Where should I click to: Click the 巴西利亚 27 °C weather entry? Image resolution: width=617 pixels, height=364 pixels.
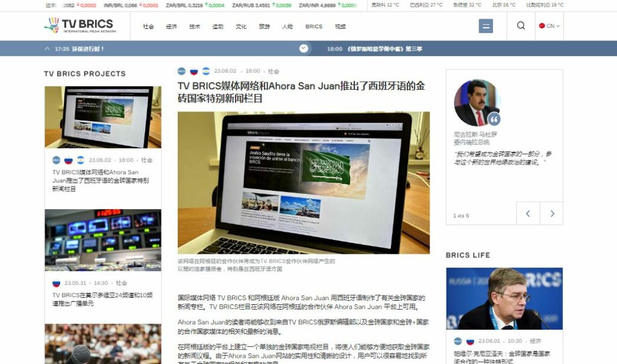pos(426,5)
